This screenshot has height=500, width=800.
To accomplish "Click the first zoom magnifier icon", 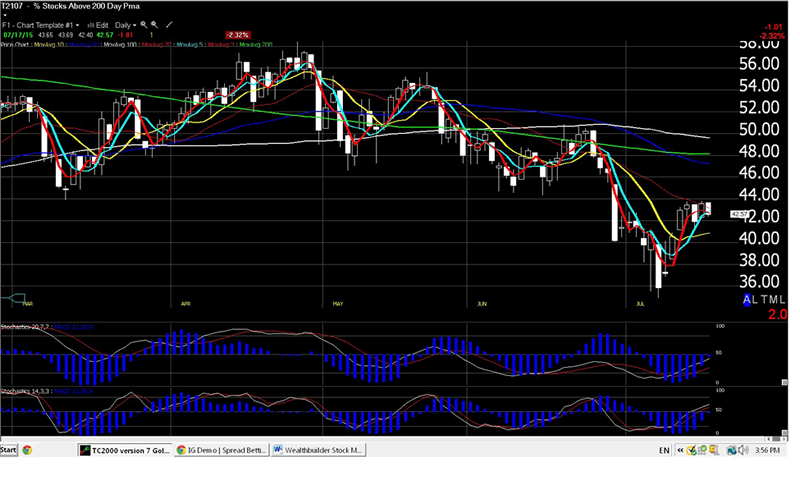I will 144,24.
